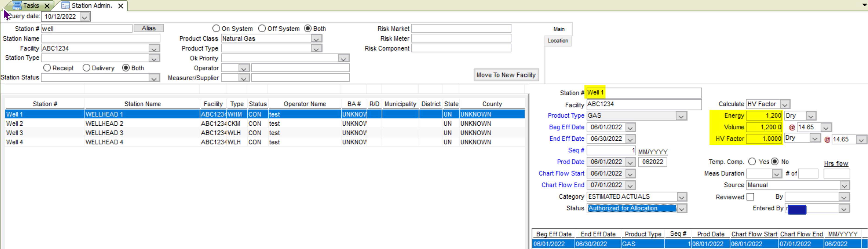Click the Station Admin. tab icon

66,6
